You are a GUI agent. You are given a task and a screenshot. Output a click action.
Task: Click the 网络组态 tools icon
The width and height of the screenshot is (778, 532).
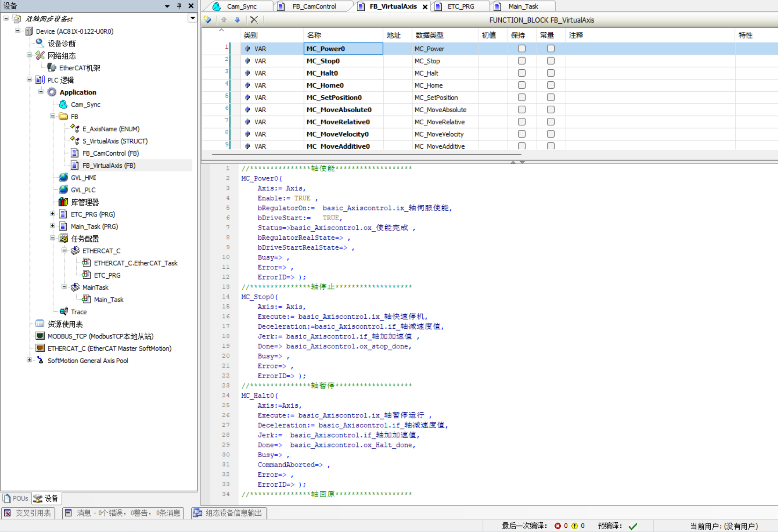tap(40, 55)
